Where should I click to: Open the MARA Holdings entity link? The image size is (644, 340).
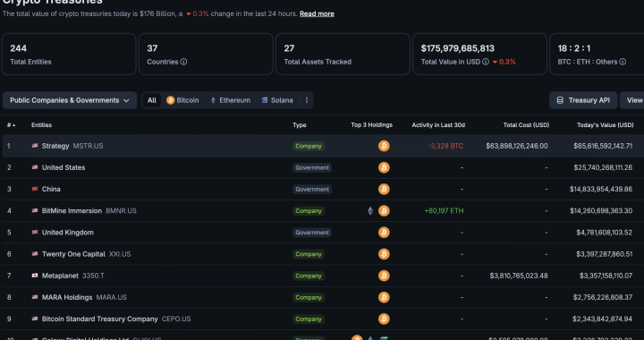coord(67,297)
